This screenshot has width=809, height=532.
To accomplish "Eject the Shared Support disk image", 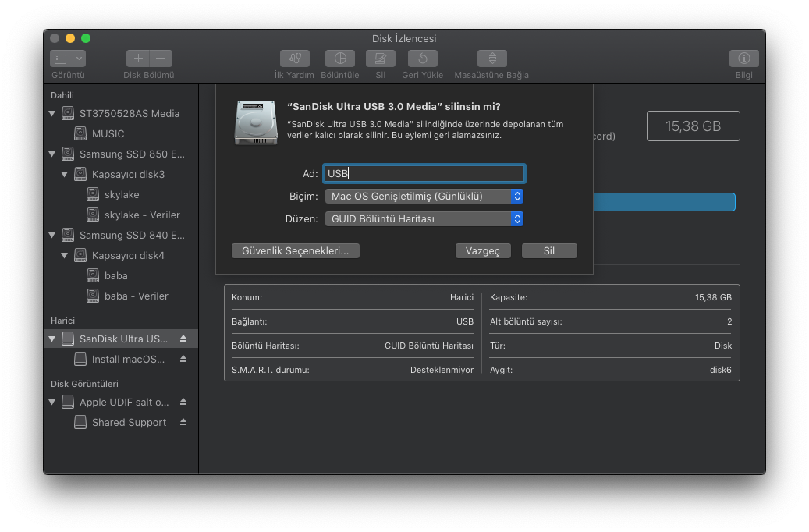I will pyautogui.click(x=183, y=422).
